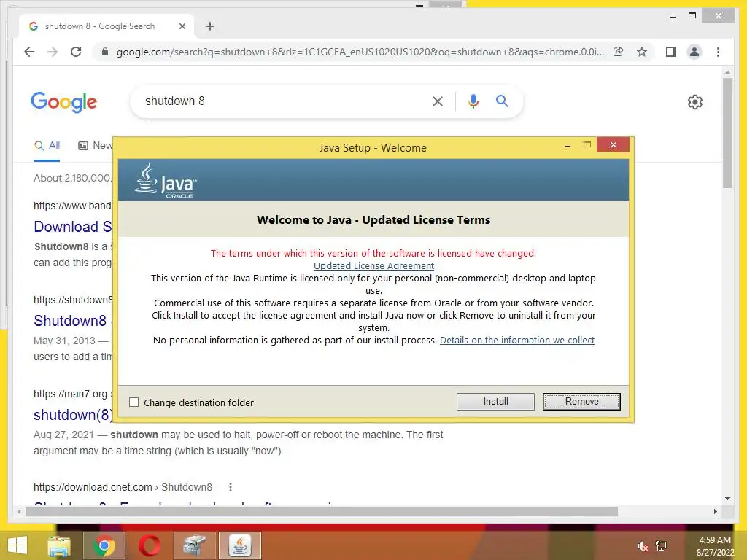
Task: Open the Windows Start button
Action: (18, 545)
